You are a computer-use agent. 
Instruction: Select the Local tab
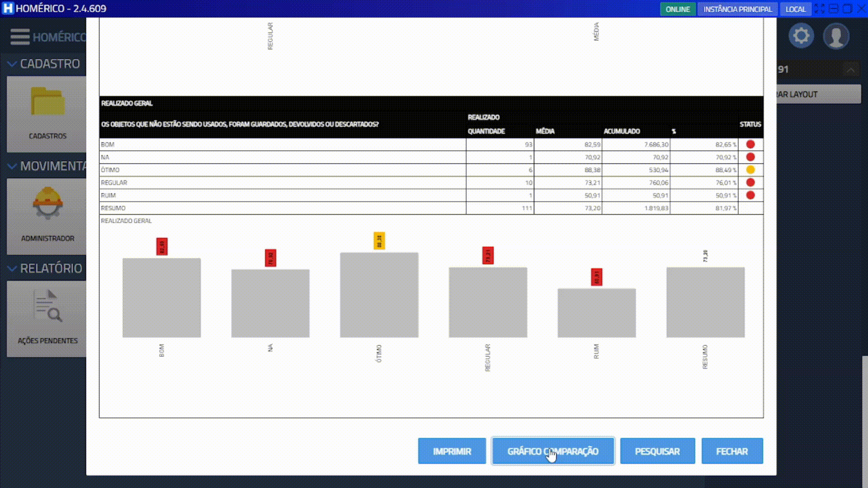coord(795,9)
